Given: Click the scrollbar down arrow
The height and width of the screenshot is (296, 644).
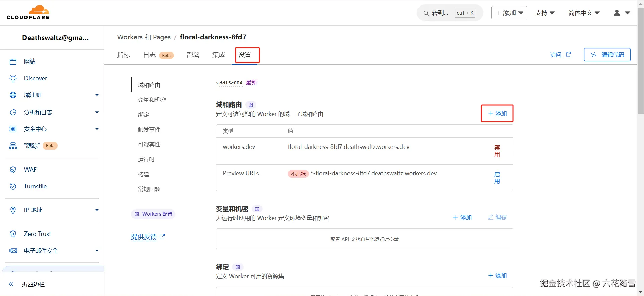Looking at the screenshot, I should pos(641,292).
